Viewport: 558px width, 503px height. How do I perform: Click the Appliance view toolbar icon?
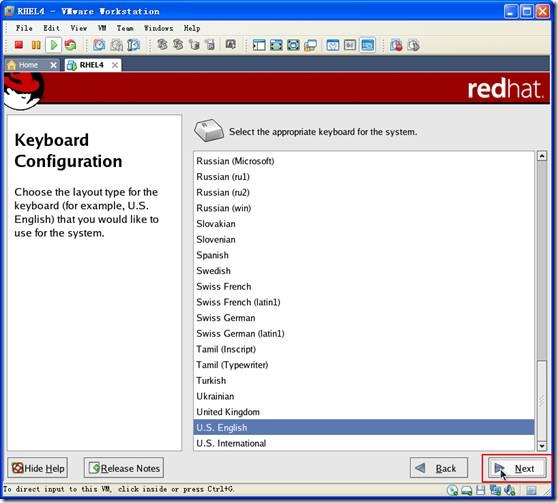350,45
